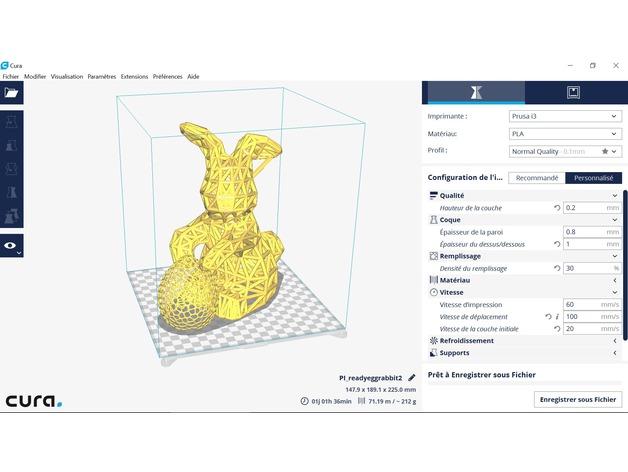628x472 pixels.
Task: Click model dimensions 147.9 x 189.1 x 225.0 mm
Action: click(381, 389)
